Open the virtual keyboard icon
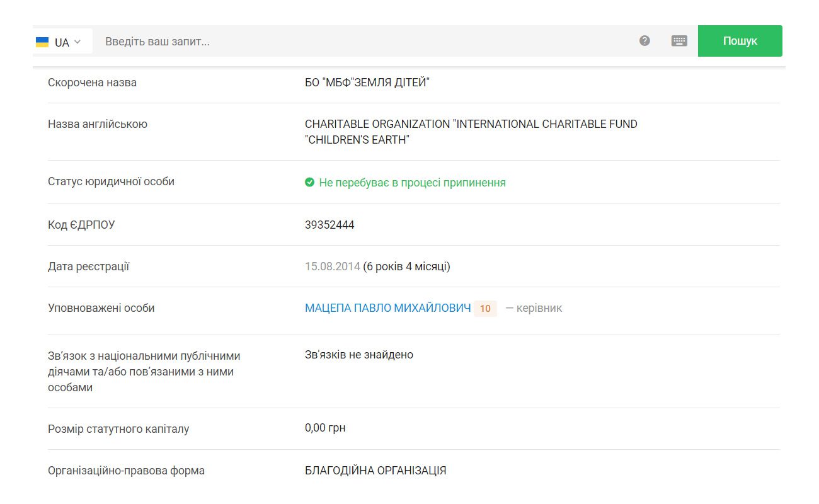This screenshot has width=819, height=504. [679, 41]
